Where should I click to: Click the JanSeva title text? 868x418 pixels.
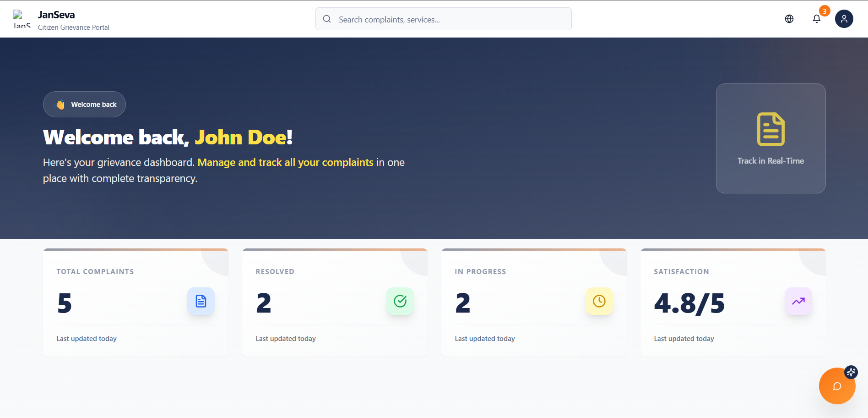tap(56, 15)
